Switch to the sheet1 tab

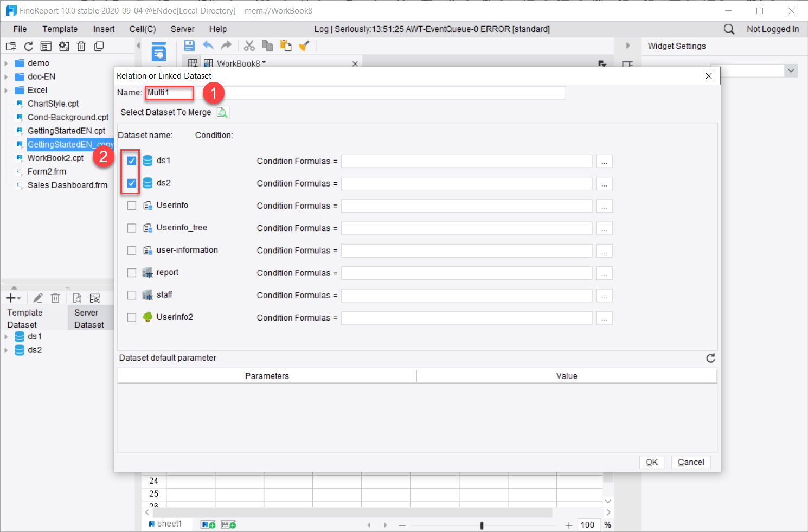coord(167,523)
